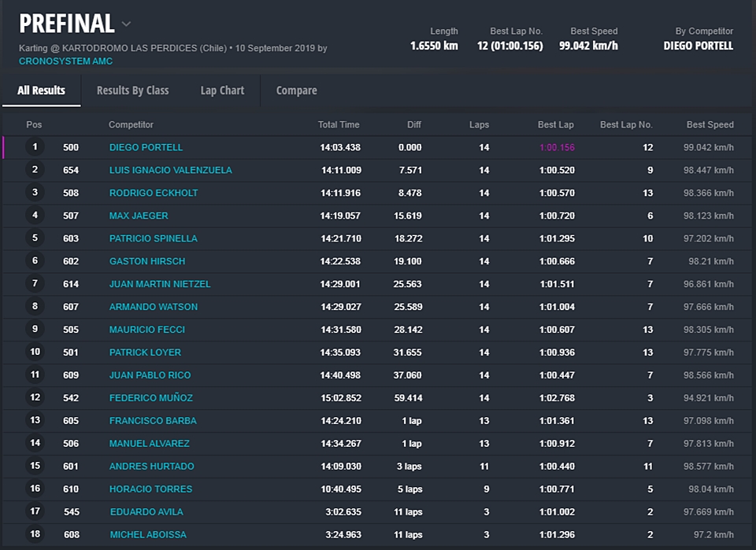The width and height of the screenshot is (756, 550).
Task: Select the Compare tab
Action: [296, 90]
